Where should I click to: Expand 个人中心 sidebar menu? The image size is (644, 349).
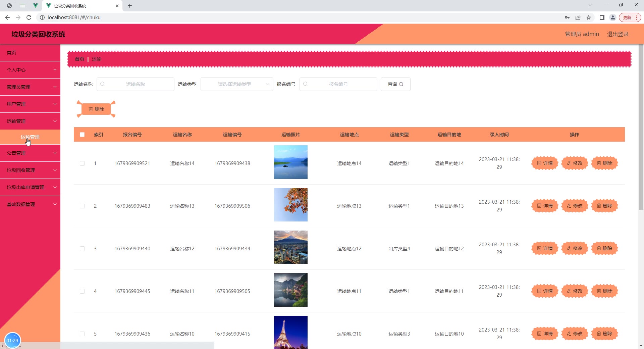(30, 70)
